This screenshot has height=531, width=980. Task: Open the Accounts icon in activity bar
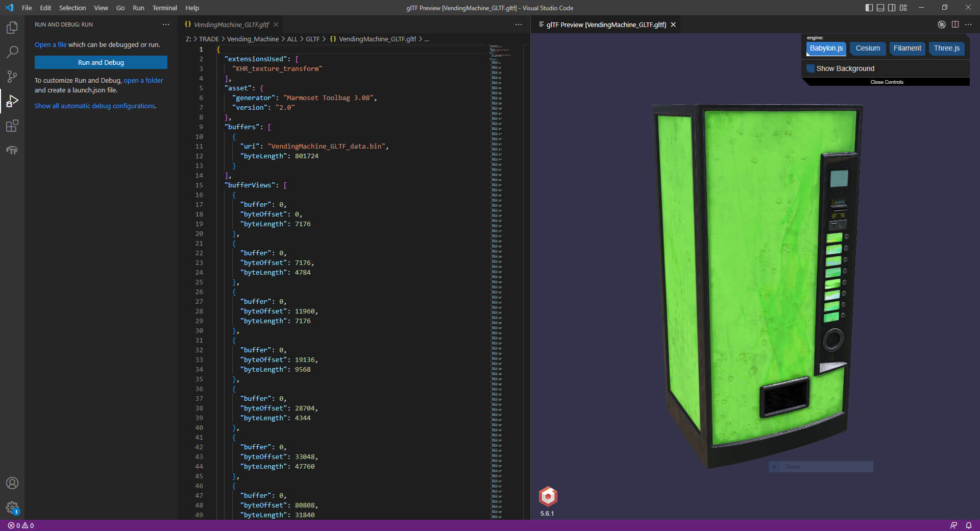pos(12,483)
